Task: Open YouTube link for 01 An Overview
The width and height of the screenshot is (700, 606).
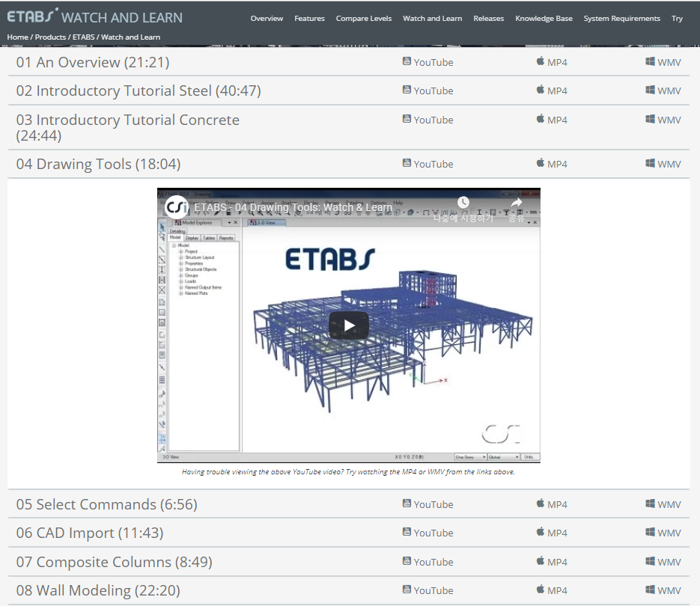Action: [427, 62]
